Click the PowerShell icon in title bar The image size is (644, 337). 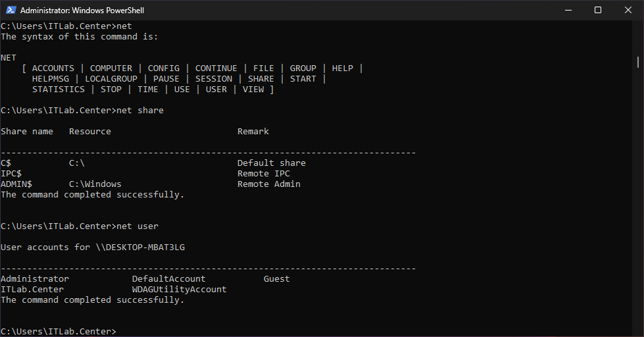pos(10,10)
